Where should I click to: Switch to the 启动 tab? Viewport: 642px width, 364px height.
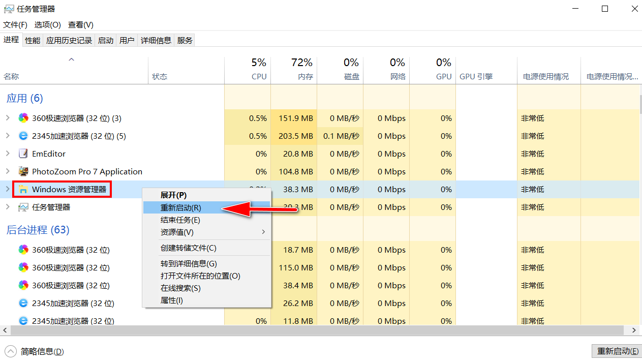pyautogui.click(x=106, y=40)
